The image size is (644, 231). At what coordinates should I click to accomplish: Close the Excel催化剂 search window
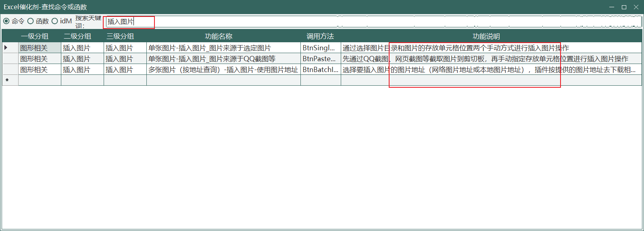coord(636,7)
